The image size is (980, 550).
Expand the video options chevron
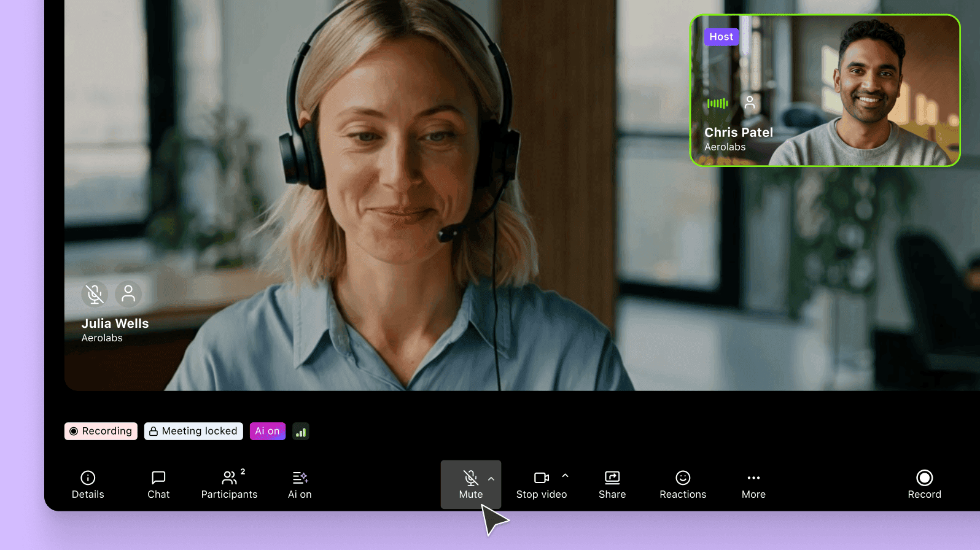coord(565,476)
